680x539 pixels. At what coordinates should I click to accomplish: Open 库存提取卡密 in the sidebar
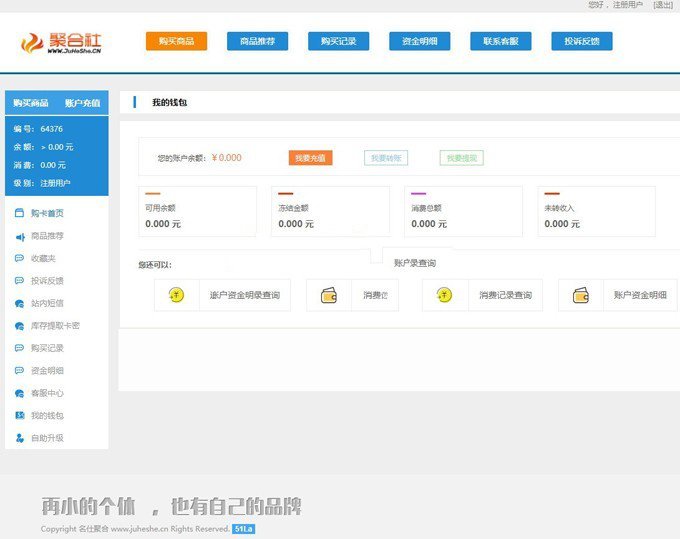tap(55, 326)
